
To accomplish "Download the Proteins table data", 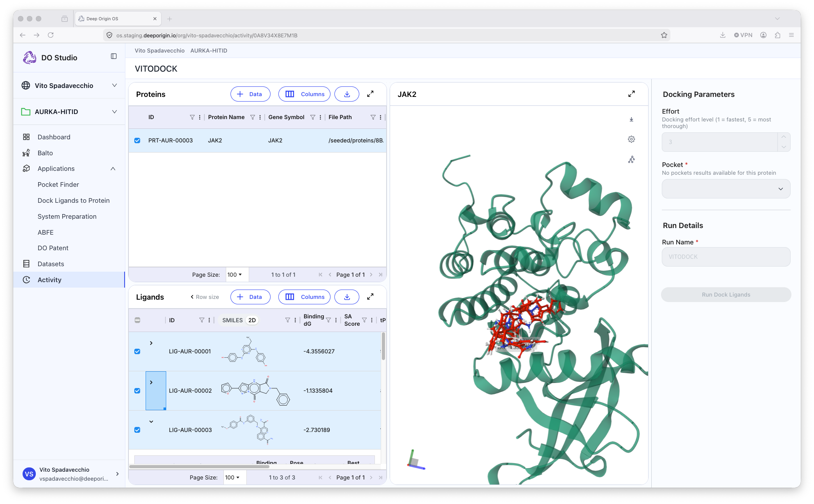I will pyautogui.click(x=347, y=94).
